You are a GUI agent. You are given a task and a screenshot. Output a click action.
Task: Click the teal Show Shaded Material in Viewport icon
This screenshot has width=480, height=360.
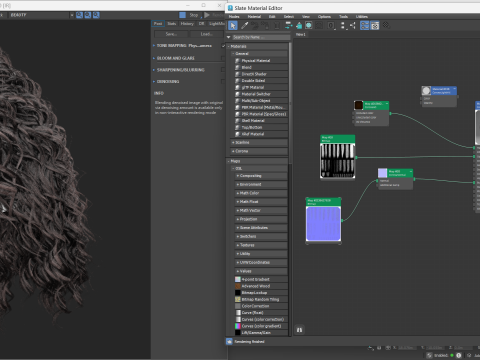click(x=299, y=25)
